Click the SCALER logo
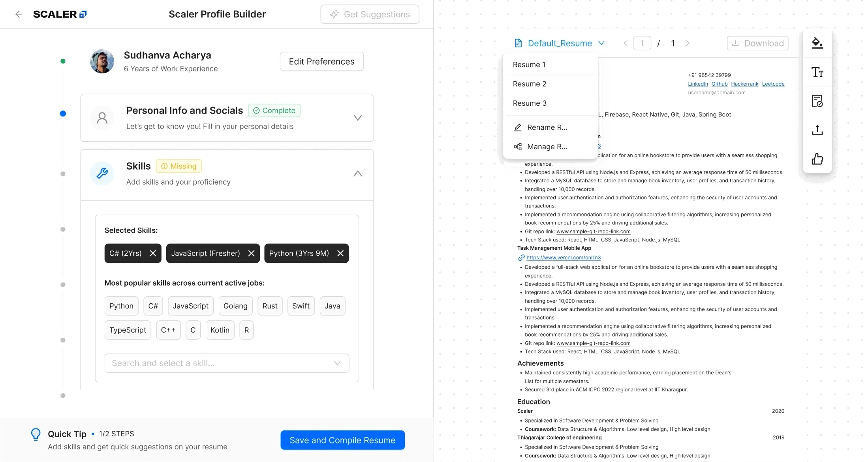The height and width of the screenshot is (462, 868). (60, 14)
